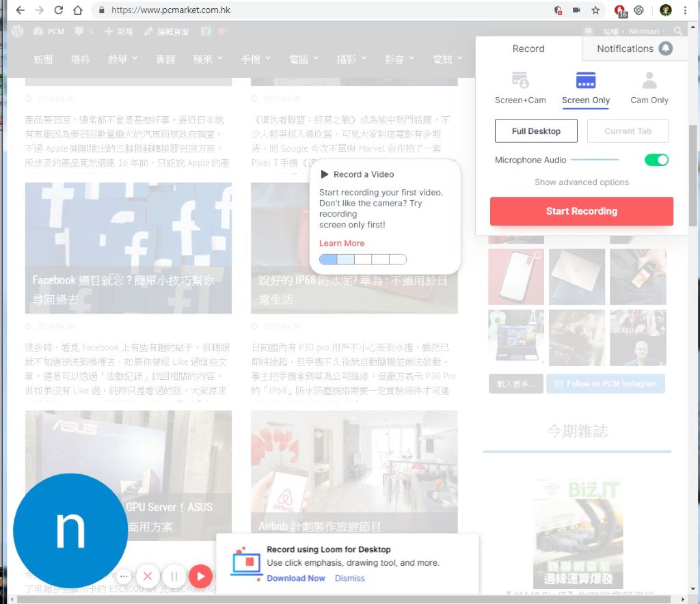Open the 專題 menu item
700x604 pixels.
pos(165,59)
